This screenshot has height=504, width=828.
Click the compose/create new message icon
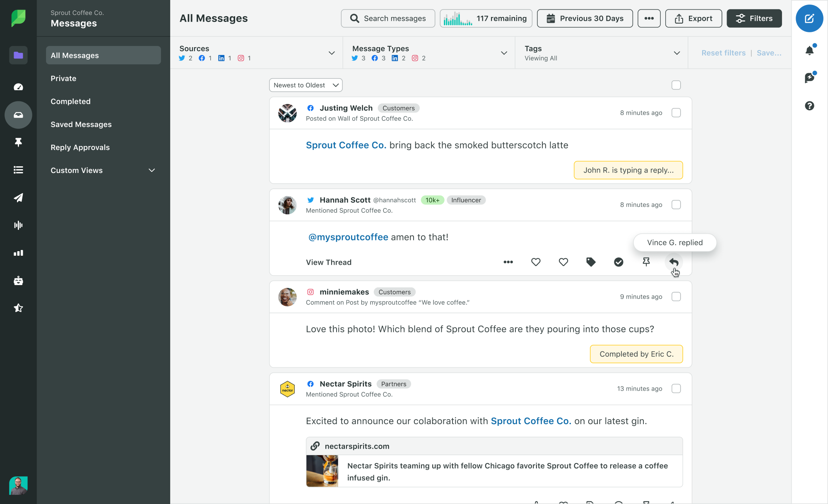pos(810,18)
